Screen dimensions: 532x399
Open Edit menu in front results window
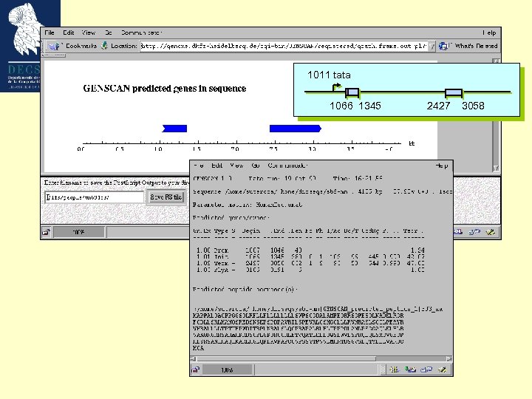tap(216, 166)
